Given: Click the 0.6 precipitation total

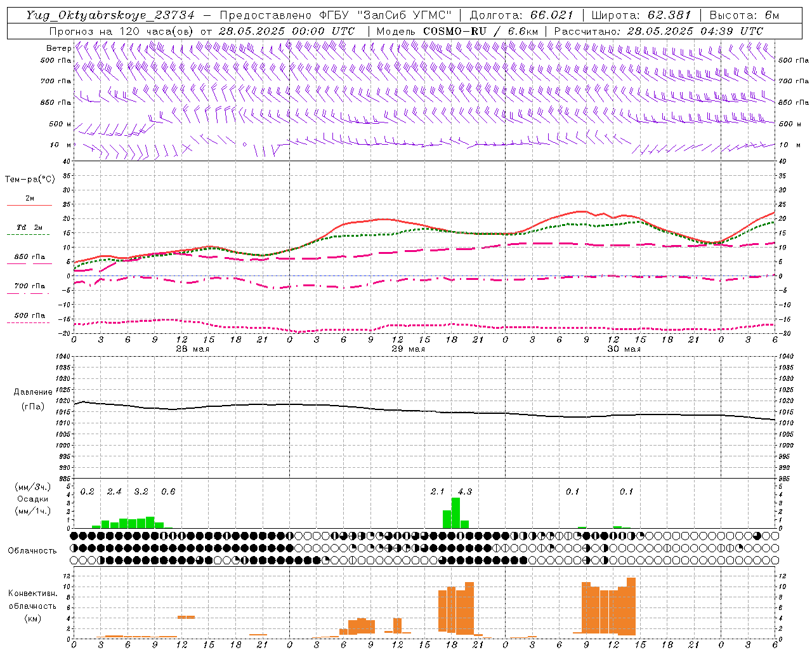Looking at the screenshot, I should [x=168, y=492].
